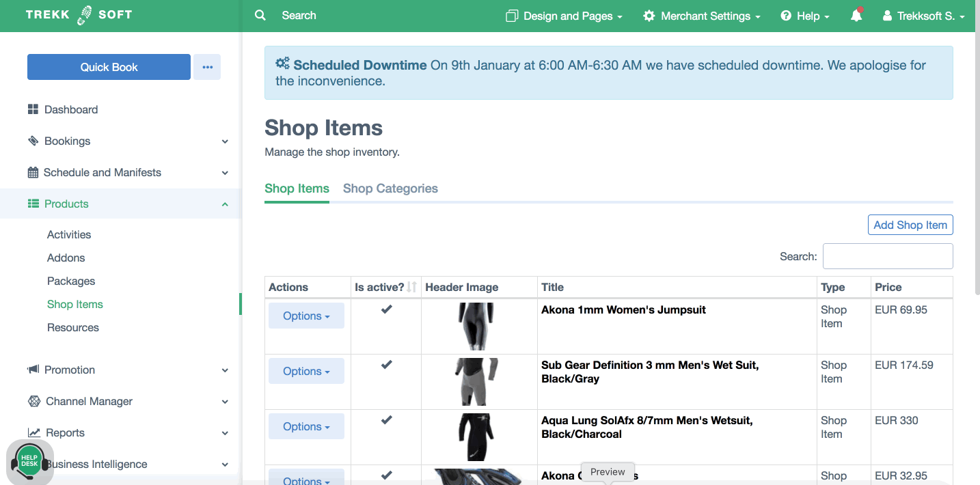Click title Akona 1mm Women's Jumpsuit
Screen dimensions: 980x485
click(623, 309)
